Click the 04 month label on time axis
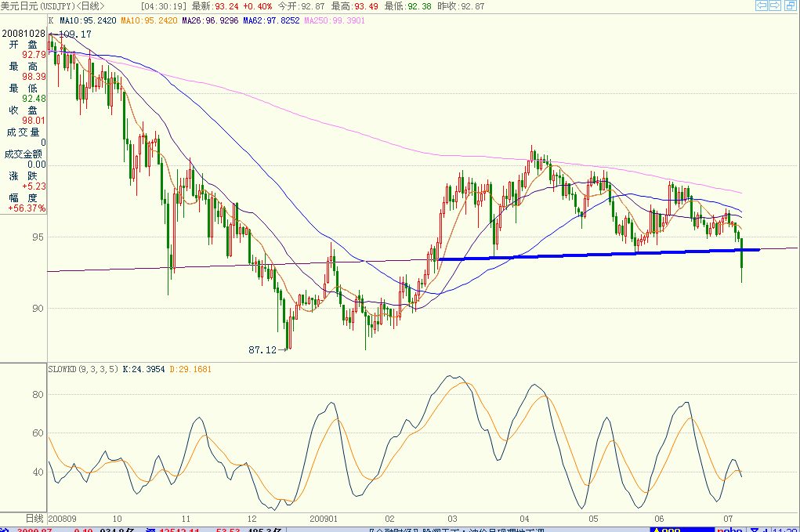 [524, 519]
